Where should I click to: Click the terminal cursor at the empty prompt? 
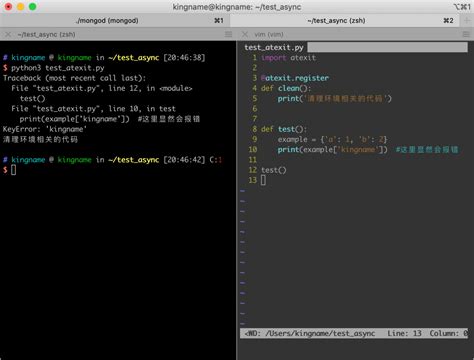13,170
